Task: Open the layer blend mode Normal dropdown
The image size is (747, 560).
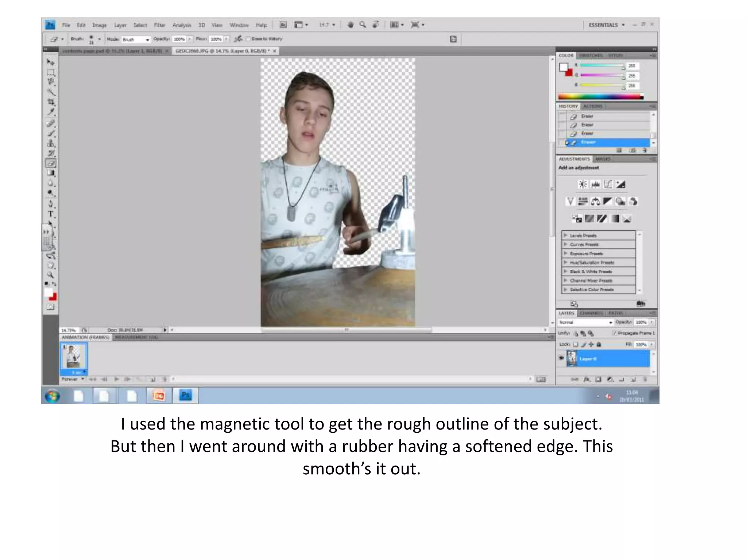Action: pos(585,322)
